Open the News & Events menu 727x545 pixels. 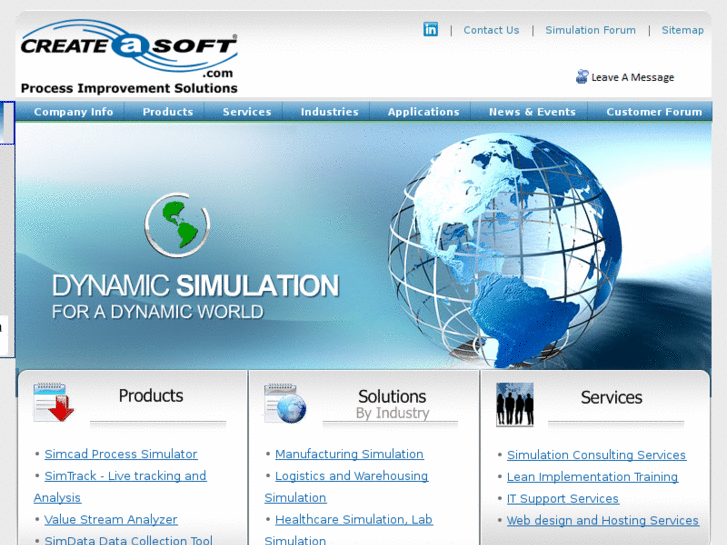pyautogui.click(x=532, y=112)
